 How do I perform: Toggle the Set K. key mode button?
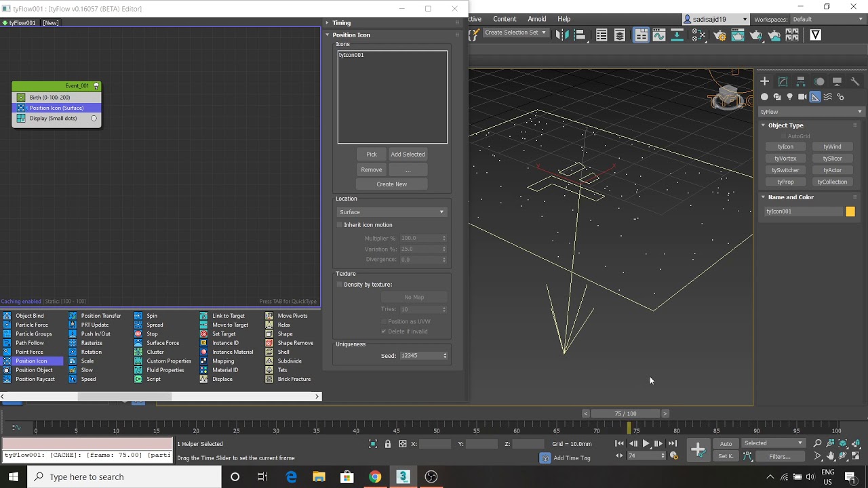[x=726, y=456]
